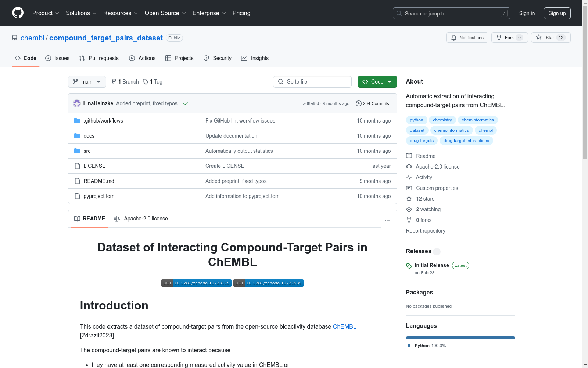Open commit message 'Fix GitHub lint workflow issues'
588x368 pixels.
pos(240,121)
